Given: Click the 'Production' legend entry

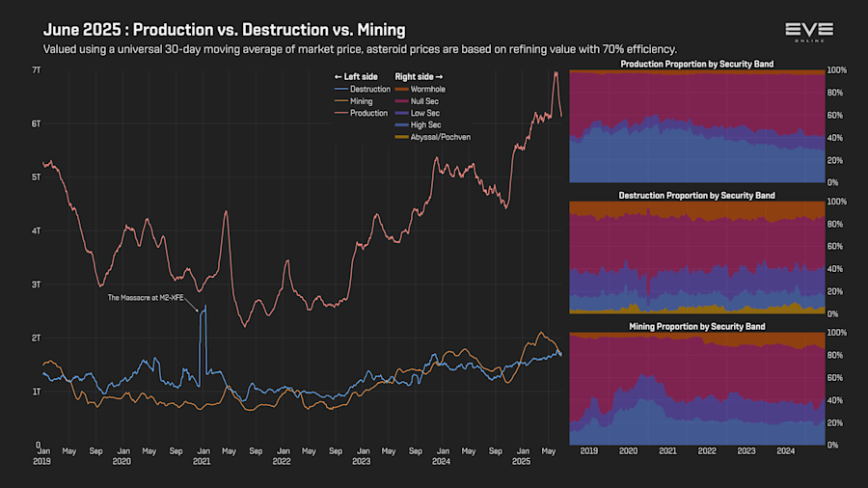Looking at the screenshot, I should 361,113.
